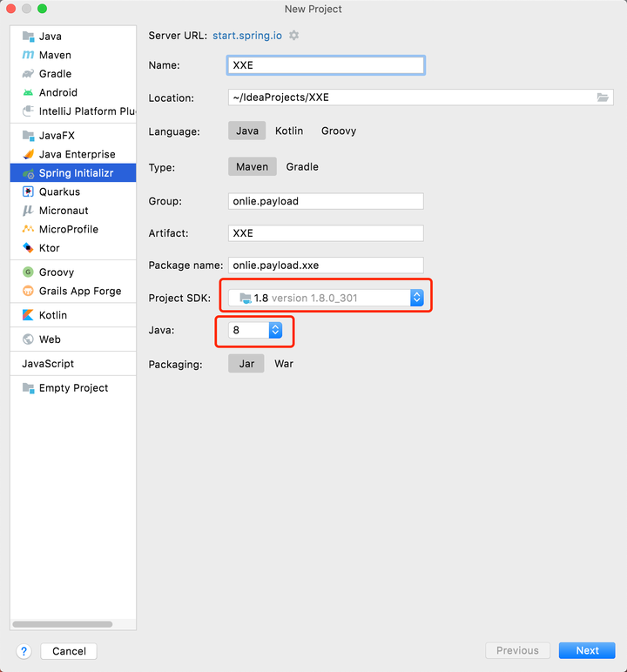The image size is (627, 672).
Task: Open help with the question mark button
Action: 24,650
